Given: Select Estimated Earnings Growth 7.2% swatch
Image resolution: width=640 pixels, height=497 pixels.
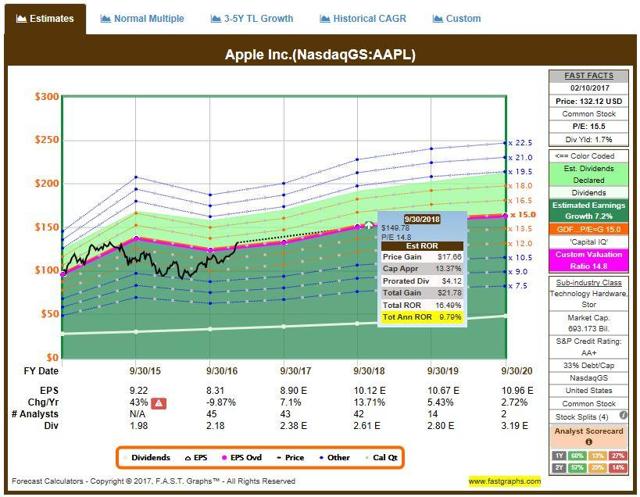Looking at the screenshot, I should (x=589, y=211).
